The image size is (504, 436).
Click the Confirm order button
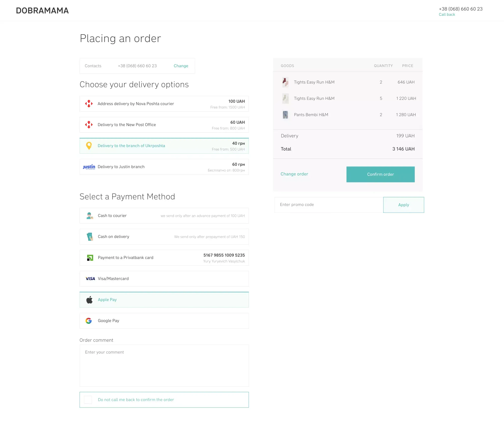(x=380, y=174)
